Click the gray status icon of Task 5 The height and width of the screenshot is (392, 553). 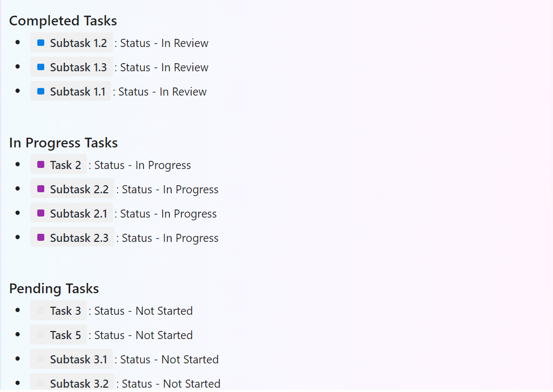[41, 335]
